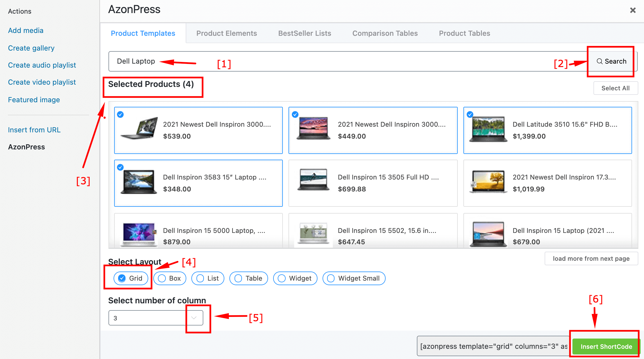Uncheck the Dell Latitude 3510 checkmark

[470, 114]
